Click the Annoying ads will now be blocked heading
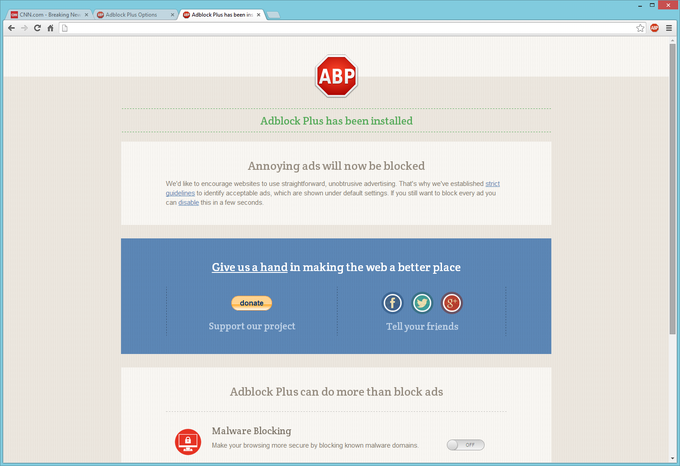 click(336, 166)
